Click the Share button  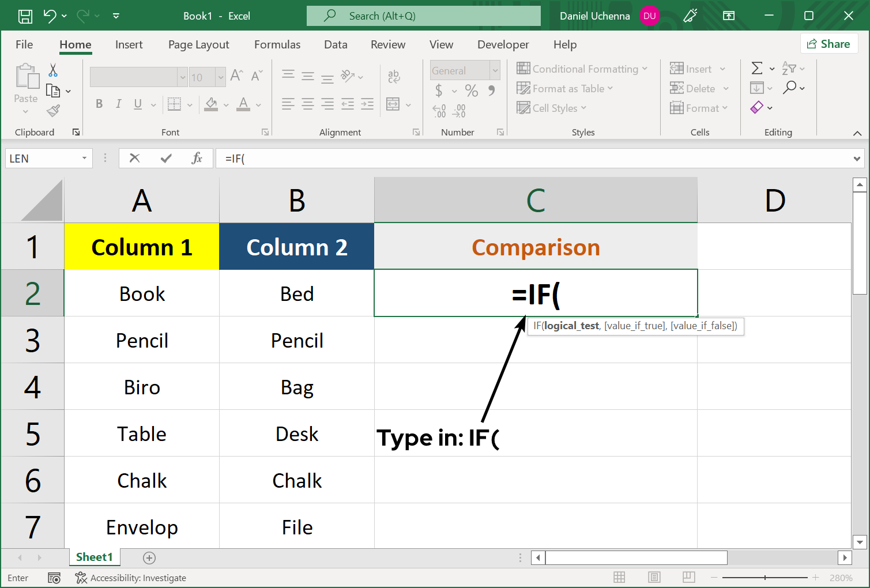pos(829,43)
